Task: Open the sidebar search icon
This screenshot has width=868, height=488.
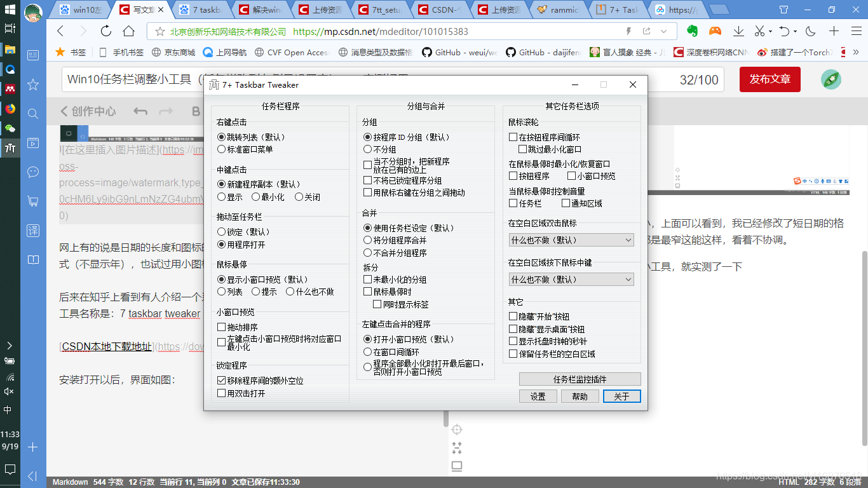Action: (33, 114)
